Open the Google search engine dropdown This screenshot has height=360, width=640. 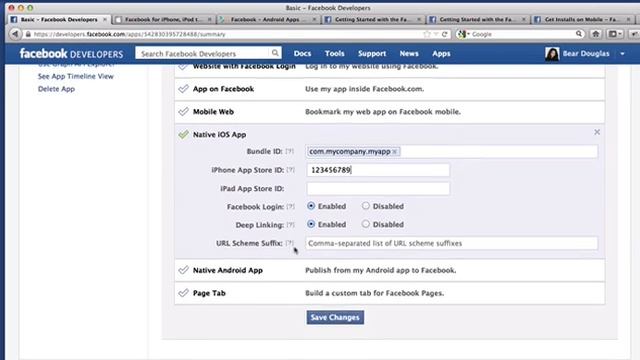464,34
